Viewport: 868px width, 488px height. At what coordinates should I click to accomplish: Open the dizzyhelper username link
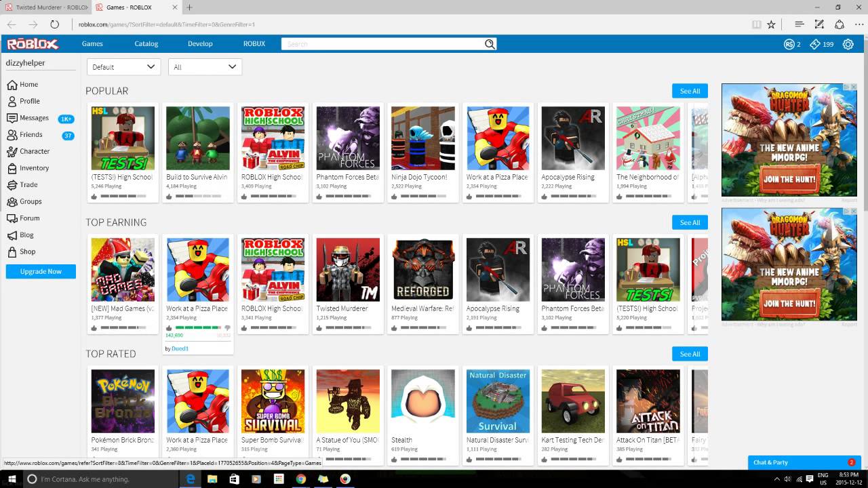coord(25,63)
